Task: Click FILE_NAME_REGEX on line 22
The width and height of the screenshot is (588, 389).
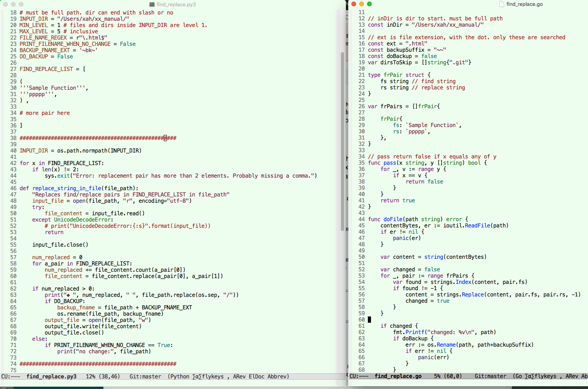Action: coord(43,38)
